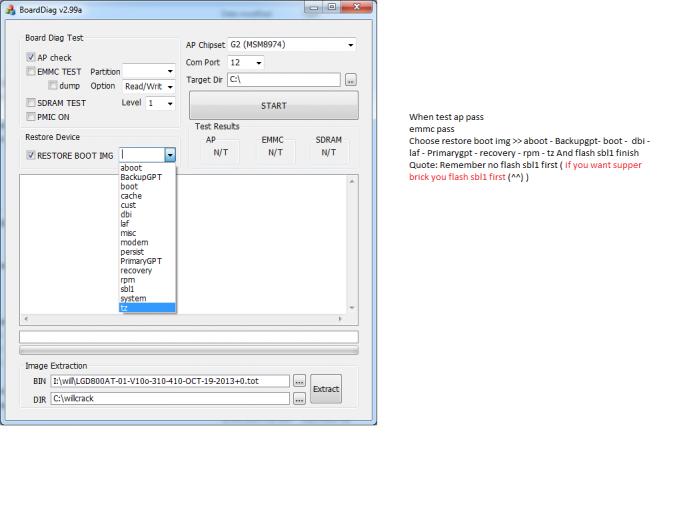Select BackupGPT from the list

(148, 177)
